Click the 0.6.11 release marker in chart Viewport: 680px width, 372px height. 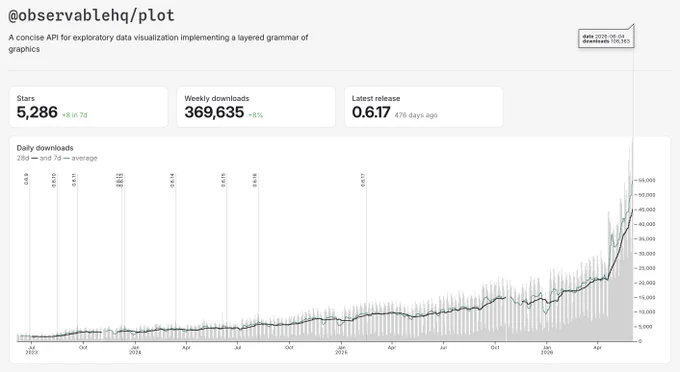(x=74, y=180)
